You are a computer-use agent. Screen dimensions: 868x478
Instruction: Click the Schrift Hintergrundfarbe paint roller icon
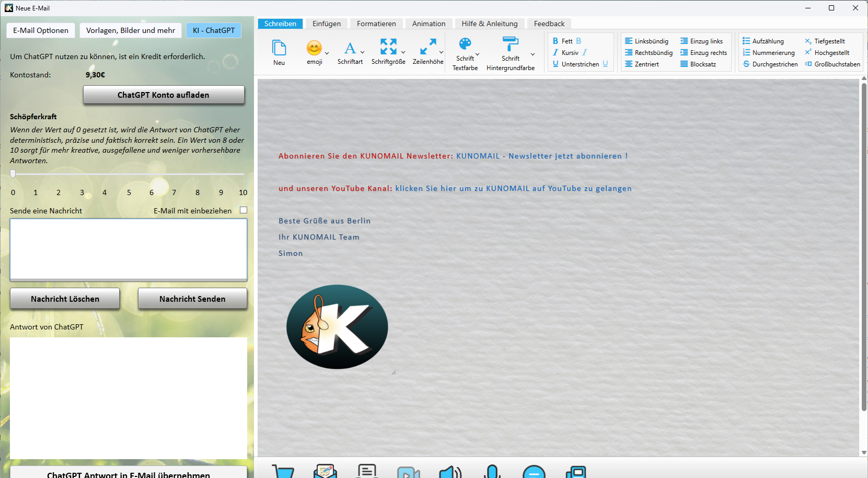[510, 43]
